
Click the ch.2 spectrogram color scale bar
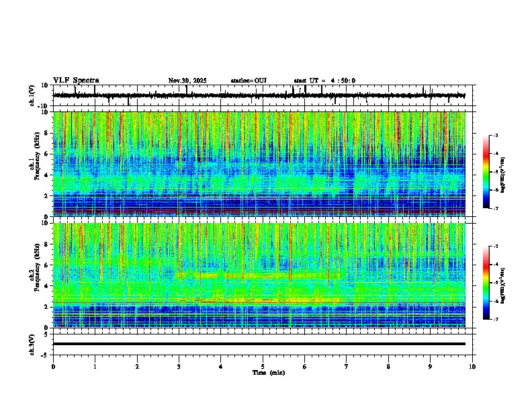(486, 283)
